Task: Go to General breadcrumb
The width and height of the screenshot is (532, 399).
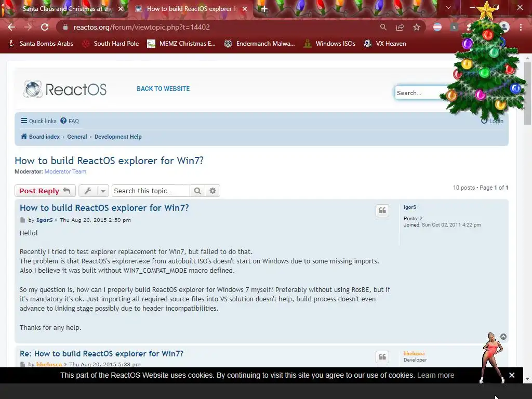Action: pyautogui.click(x=77, y=137)
